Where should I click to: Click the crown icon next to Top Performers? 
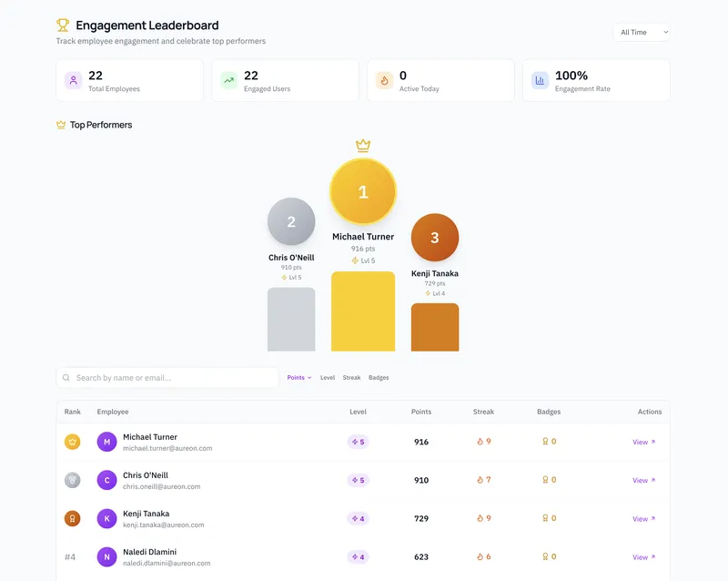pos(61,125)
